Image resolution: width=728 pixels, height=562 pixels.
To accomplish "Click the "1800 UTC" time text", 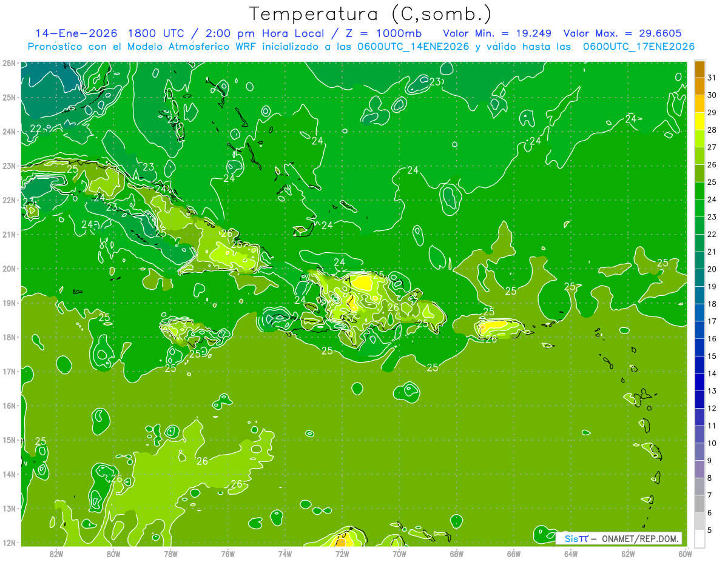I will (156, 33).
